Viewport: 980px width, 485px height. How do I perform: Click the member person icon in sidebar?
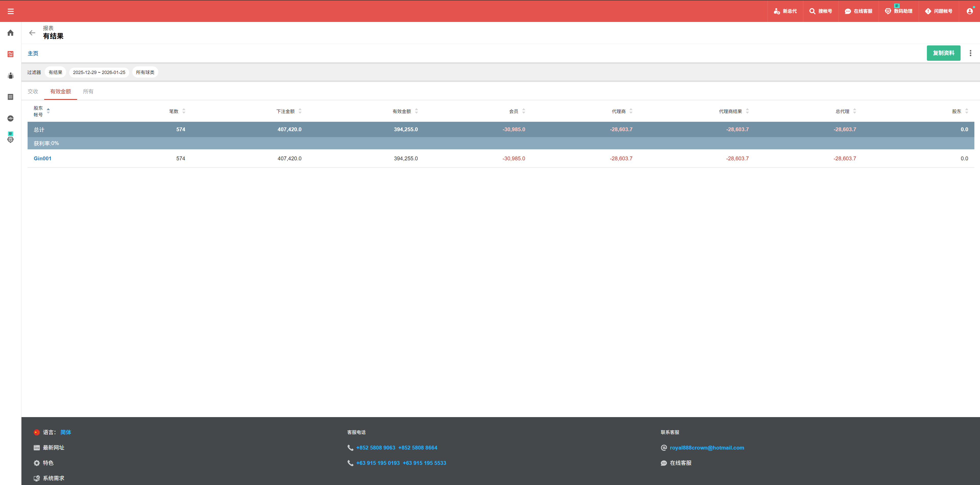coord(11,76)
